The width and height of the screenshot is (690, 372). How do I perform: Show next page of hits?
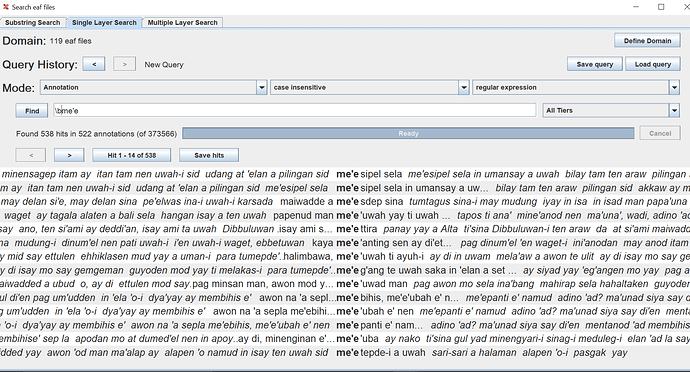pos(69,155)
